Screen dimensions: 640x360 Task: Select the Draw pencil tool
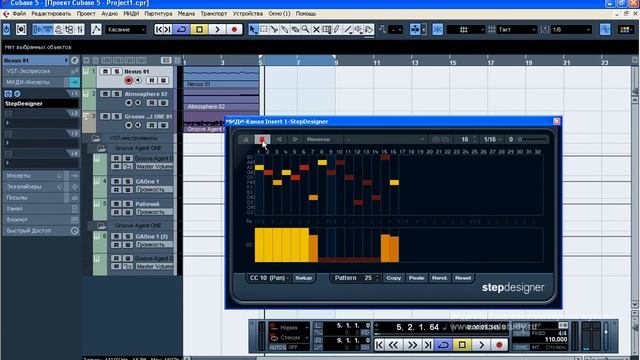[x=337, y=29]
